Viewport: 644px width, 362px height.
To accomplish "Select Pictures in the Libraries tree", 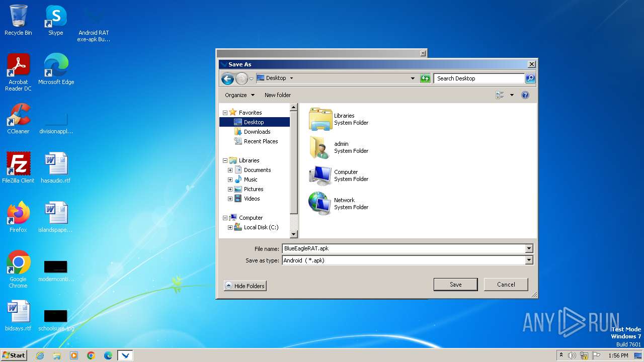I will tap(254, 189).
